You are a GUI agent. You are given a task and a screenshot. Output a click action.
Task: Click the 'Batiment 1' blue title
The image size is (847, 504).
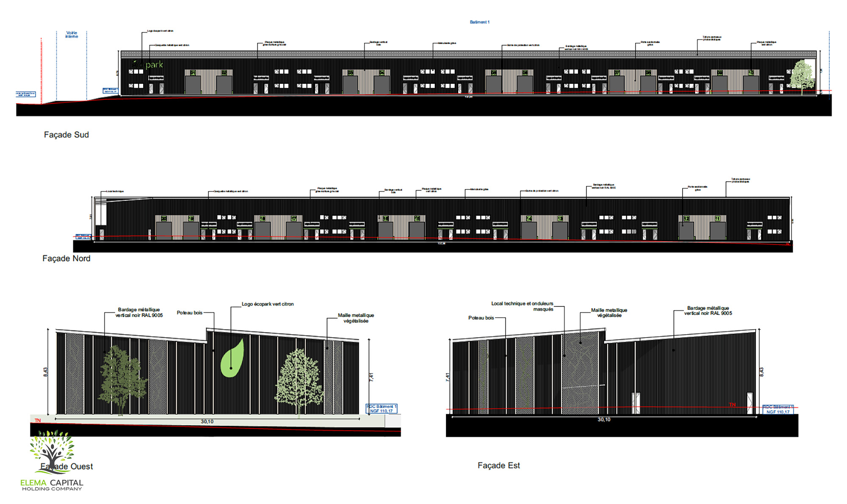(479, 22)
